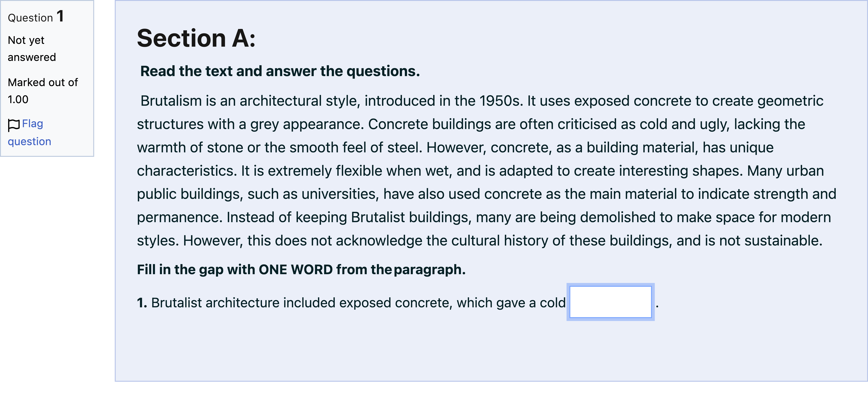
Task: Click the Not yet answered status
Action: [x=32, y=49]
